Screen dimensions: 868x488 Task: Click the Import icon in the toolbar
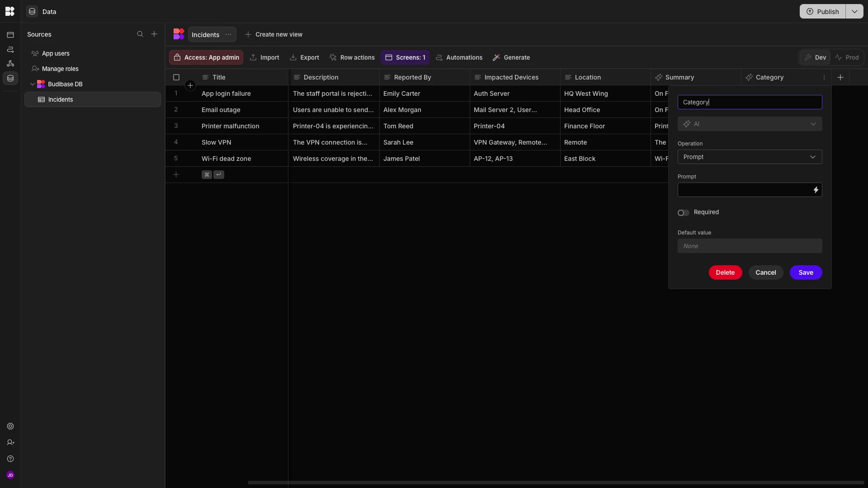(x=254, y=57)
